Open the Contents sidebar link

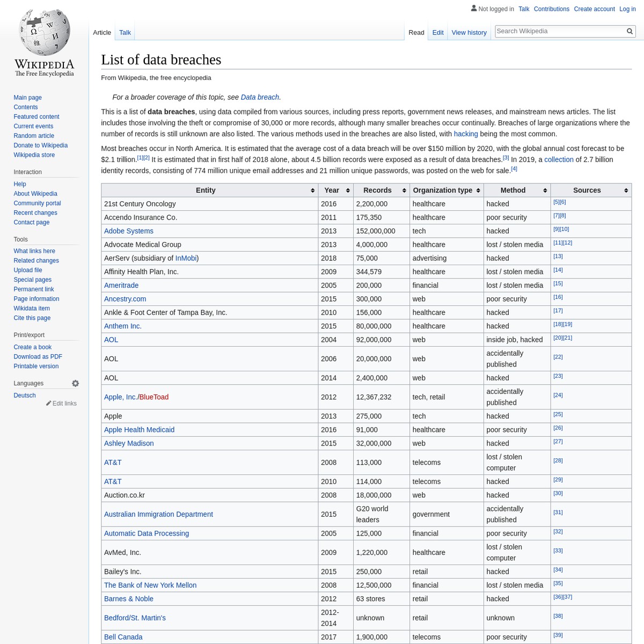pyautogui.click(x=26, y=107)
